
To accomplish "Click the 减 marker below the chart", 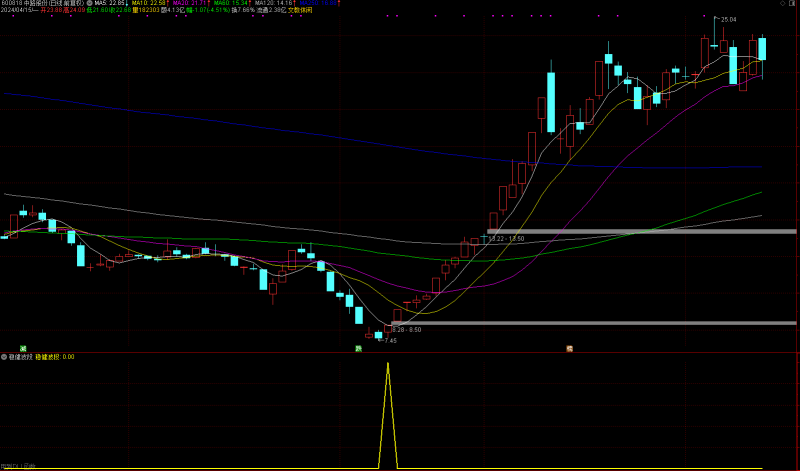I will pos(8,348).
